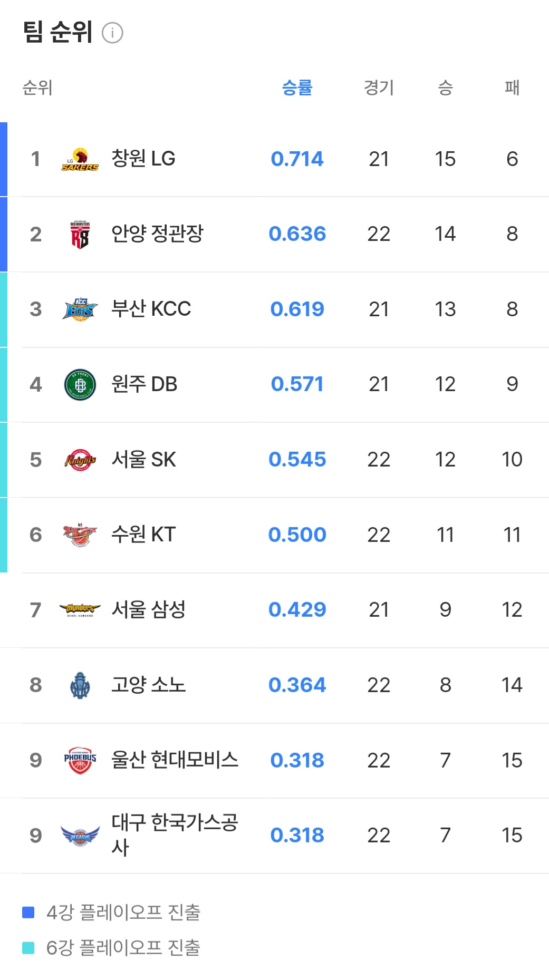Sort standings by 승률 column
This screenshot has height=980, width=549.
297,88
